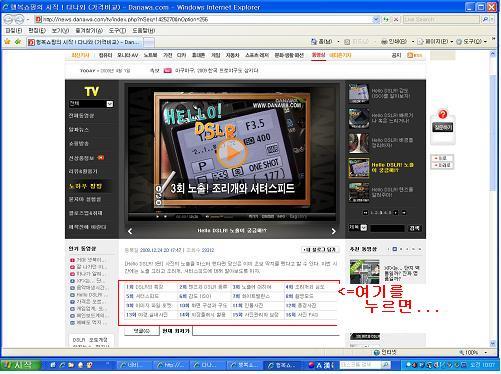Open the View menu (보기)
This screenshot has height=374, width=501.
[x=60, y=31]
